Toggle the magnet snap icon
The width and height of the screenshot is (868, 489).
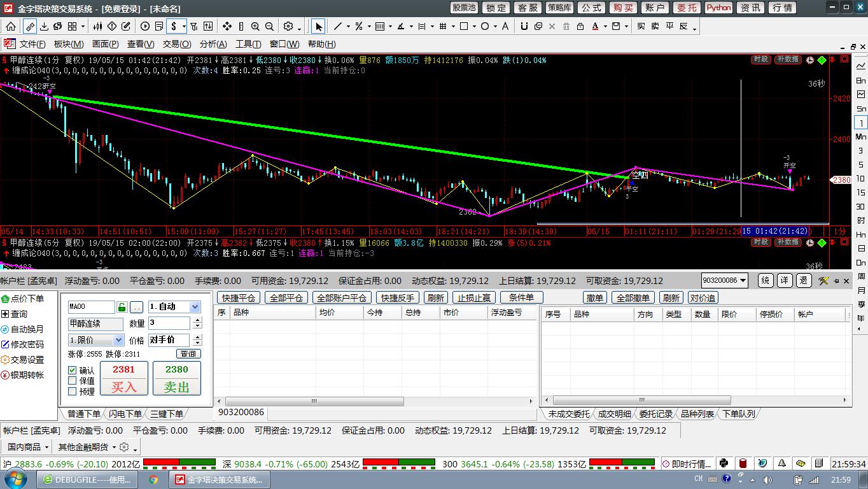click(524, 26)
